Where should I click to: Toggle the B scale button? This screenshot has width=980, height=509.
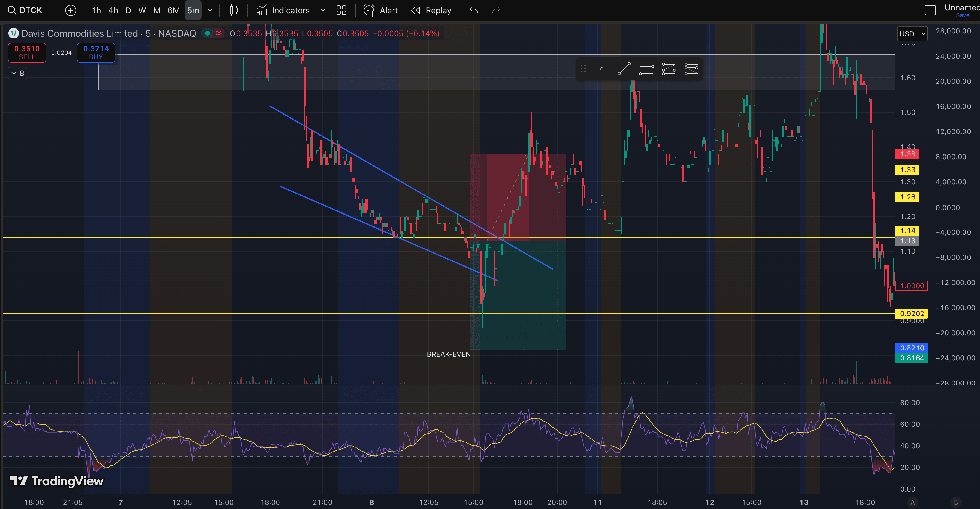956,502
